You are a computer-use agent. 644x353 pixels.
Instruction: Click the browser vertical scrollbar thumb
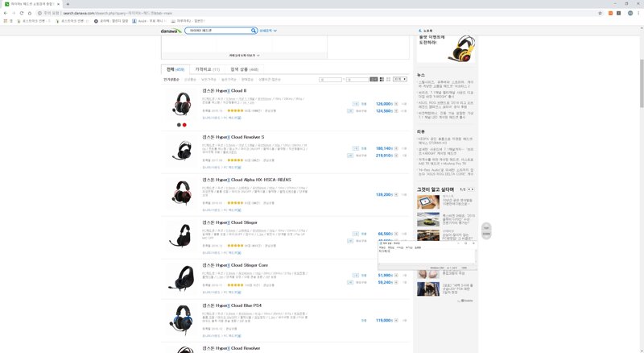(642, 83)
